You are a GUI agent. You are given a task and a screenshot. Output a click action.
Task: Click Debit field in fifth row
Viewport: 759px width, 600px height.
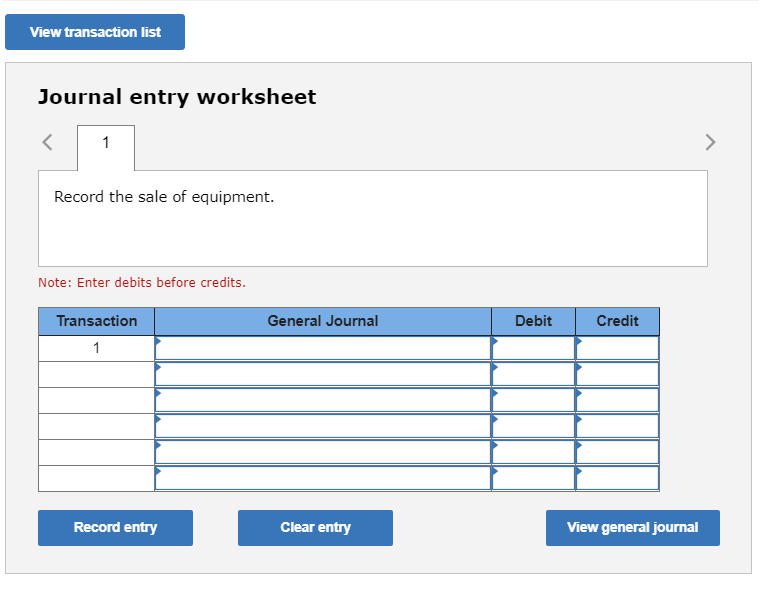pos(533,452)
